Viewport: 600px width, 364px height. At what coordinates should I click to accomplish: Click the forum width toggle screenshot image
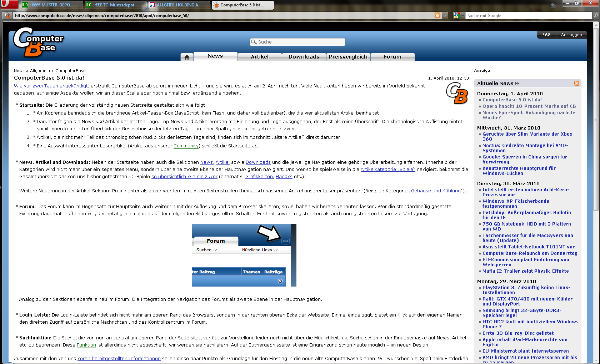click(x=244, y=255)
